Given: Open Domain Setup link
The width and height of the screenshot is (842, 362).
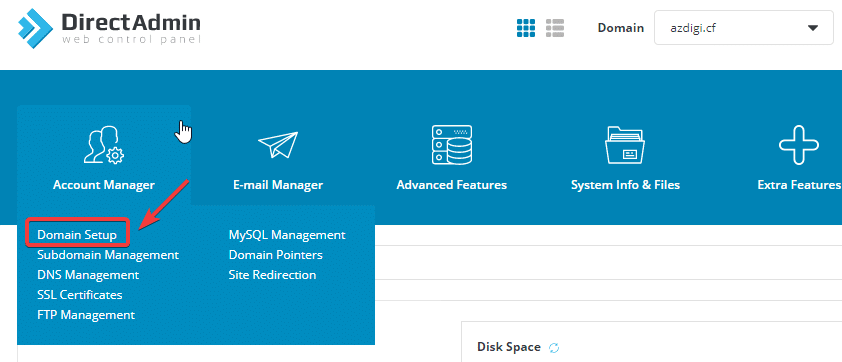Looking at the screenshot, I should coord(77,235).
